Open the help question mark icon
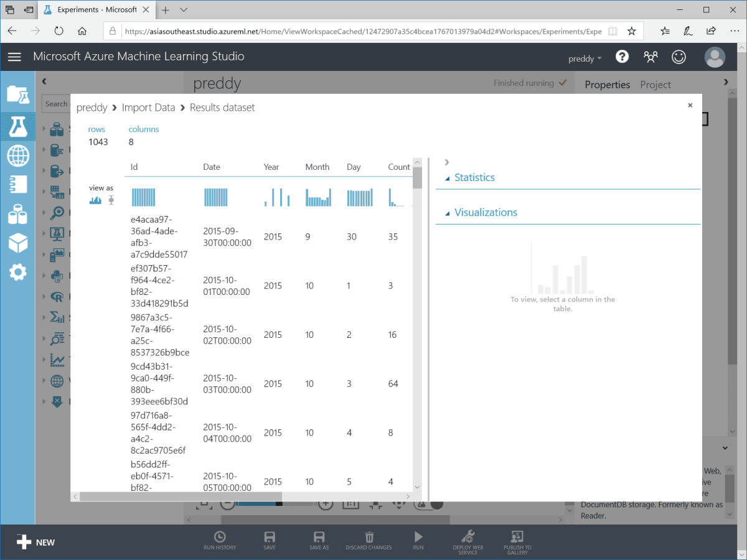This screenshot has width=747, height=560. pyautogui.click(x=622, y=57)
